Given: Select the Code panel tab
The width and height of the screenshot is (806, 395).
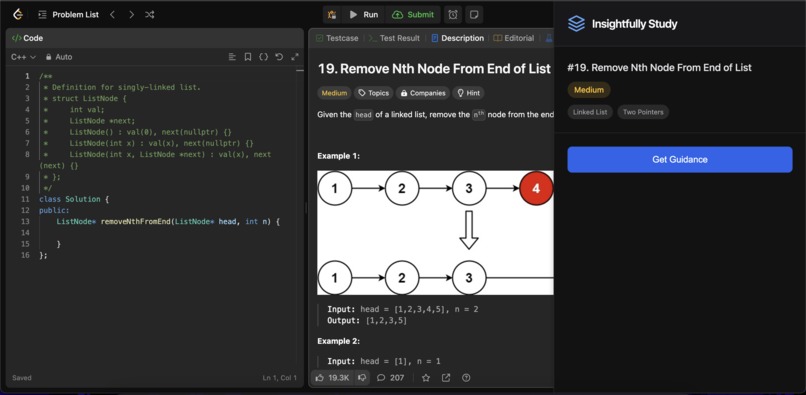Looking at the screenshot, I should (x=27, y=38).
